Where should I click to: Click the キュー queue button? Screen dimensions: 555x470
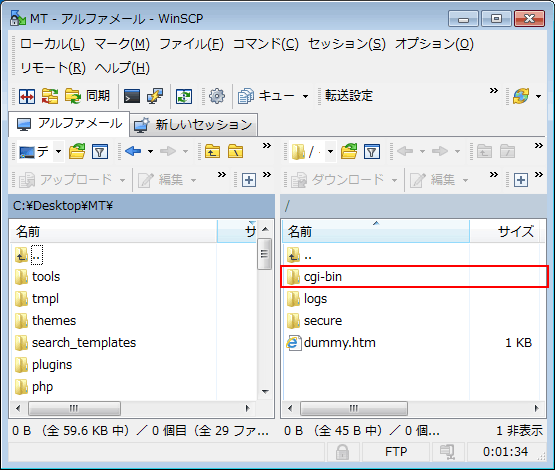coord(266,96)
